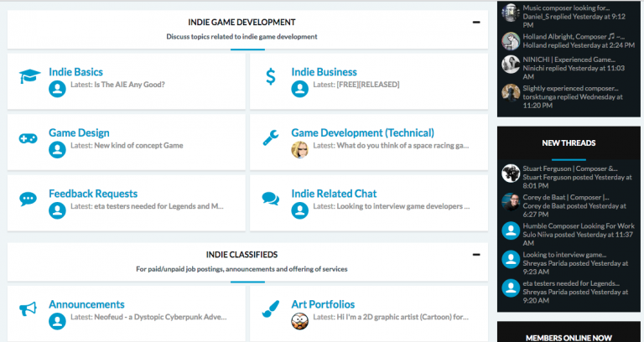This screenshot has height=342, width=644.
Task: Collapse the Indie Game Development section
Action: [475, 23]
